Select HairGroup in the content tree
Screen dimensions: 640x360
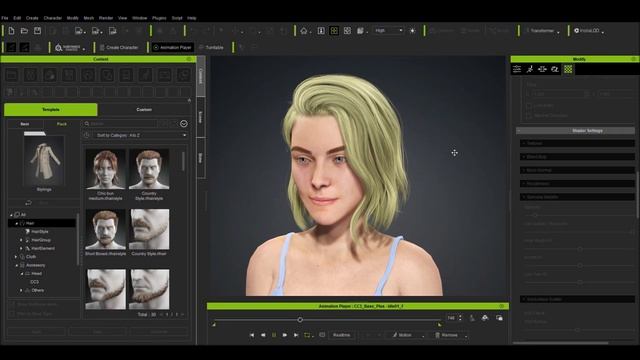tap(41, 240)
